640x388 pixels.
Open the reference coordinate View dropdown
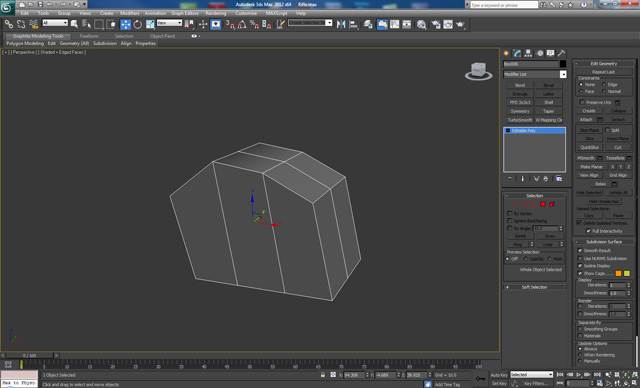click(x=169, y=23)
